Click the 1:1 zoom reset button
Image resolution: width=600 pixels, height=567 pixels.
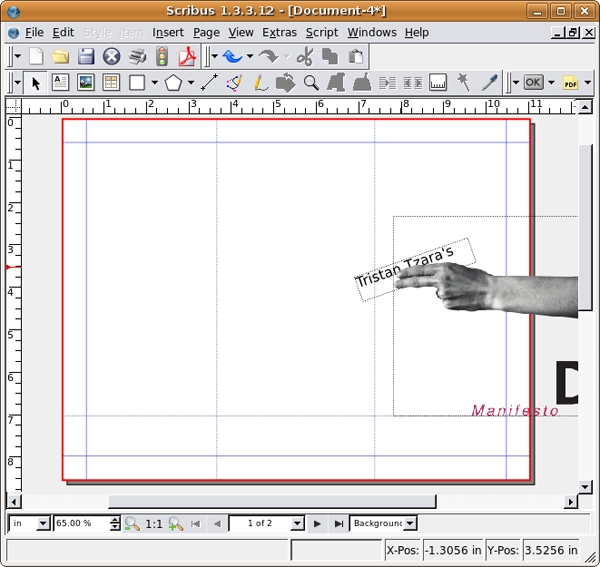coord(154,523)
